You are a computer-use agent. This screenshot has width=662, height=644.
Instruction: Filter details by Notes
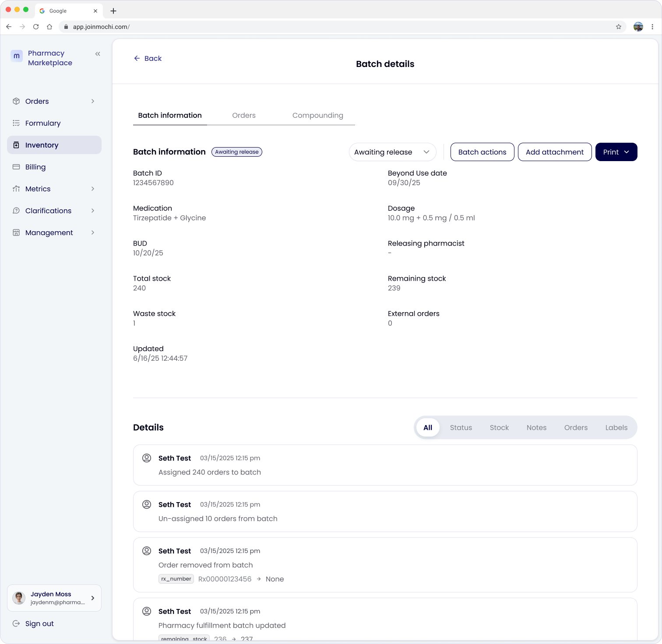tap(536, 428)
